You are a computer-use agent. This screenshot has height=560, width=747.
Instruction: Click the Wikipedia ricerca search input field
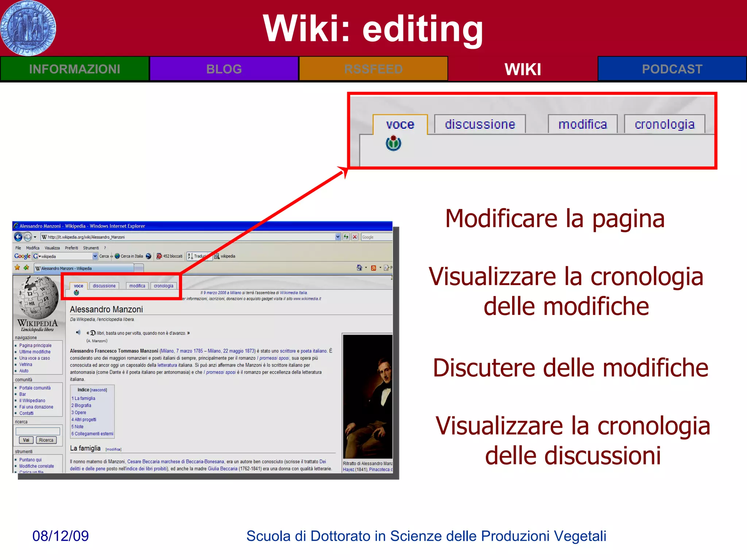click(x=38, y=431)
